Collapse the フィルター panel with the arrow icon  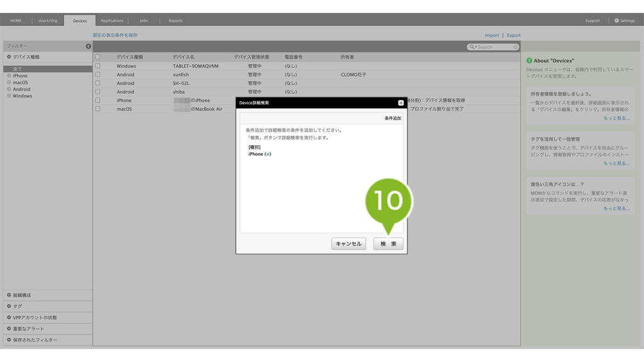88,47
